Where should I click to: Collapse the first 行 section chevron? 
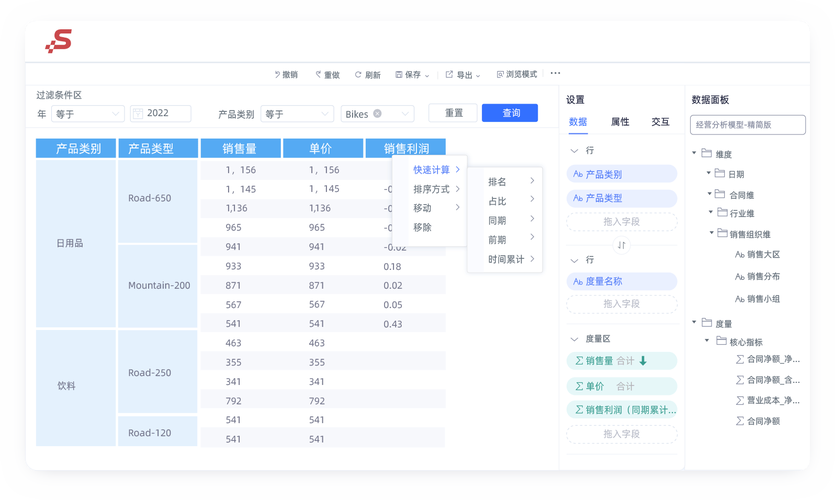[x=574, y=151]
